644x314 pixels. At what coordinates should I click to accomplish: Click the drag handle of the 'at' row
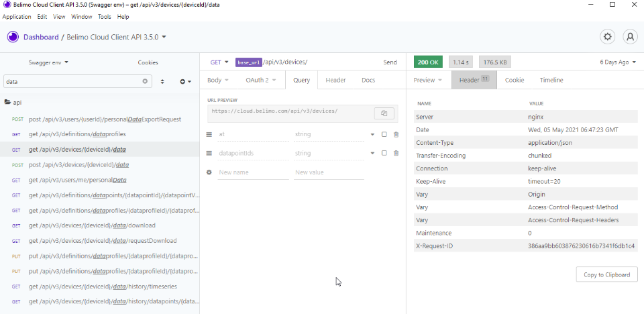(209, 134)
